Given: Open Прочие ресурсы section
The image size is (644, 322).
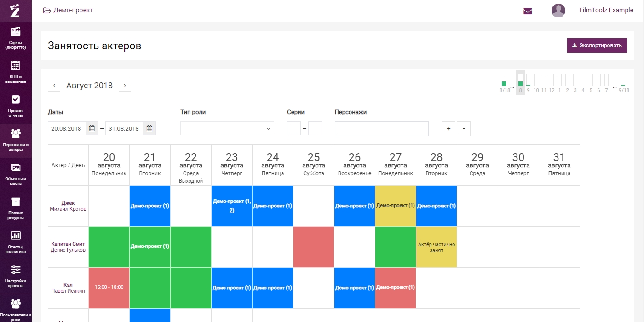Looking at the screenshot, I should [16, 209].
